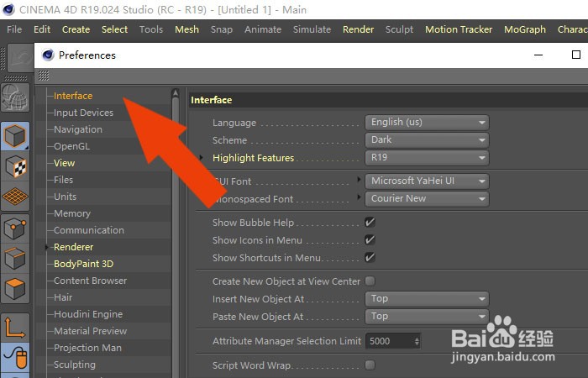The width and height of the screenshot is (588, 378).
Task: Expand Monospaced Font options arrow
Action: [359, 197]
